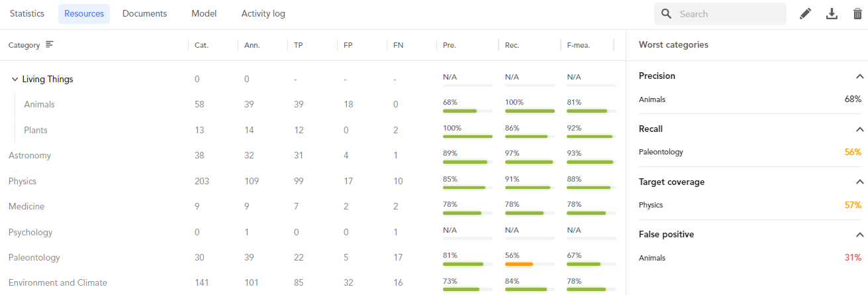The height and width of the screenshot is (295, 868).
Task: Click the Category sort icon
Action: click(x=50, y=45)
